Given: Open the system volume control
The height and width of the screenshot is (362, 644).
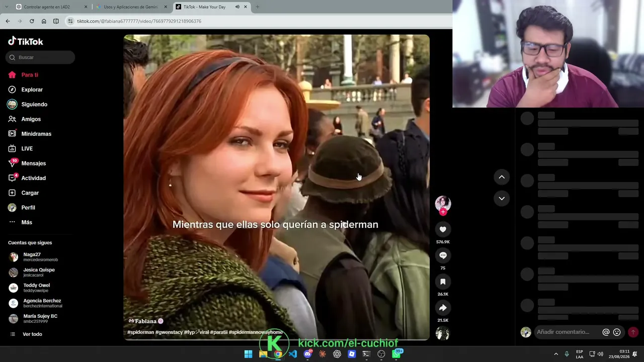Looking at the screenshot, I should click(x=600, y=354).
